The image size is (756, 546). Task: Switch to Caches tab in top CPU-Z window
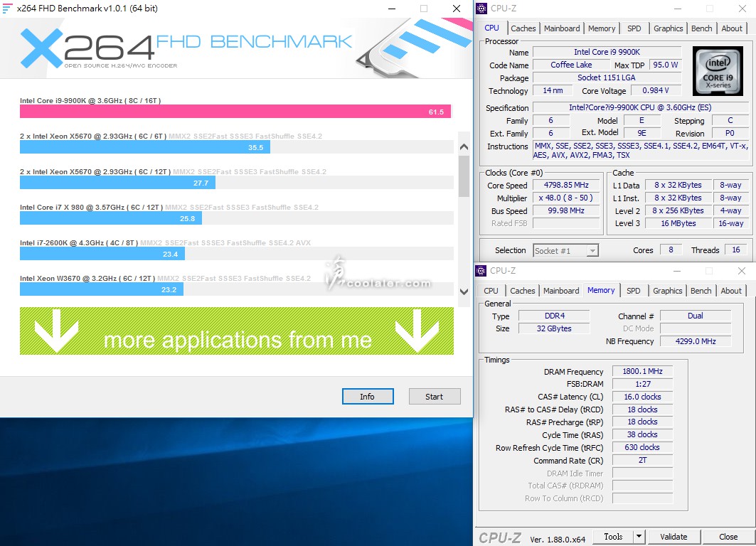(x=523, y=28)
